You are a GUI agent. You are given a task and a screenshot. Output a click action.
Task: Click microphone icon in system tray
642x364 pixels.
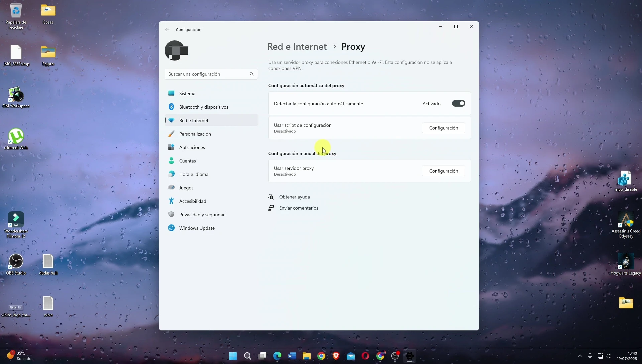point(590,356)
